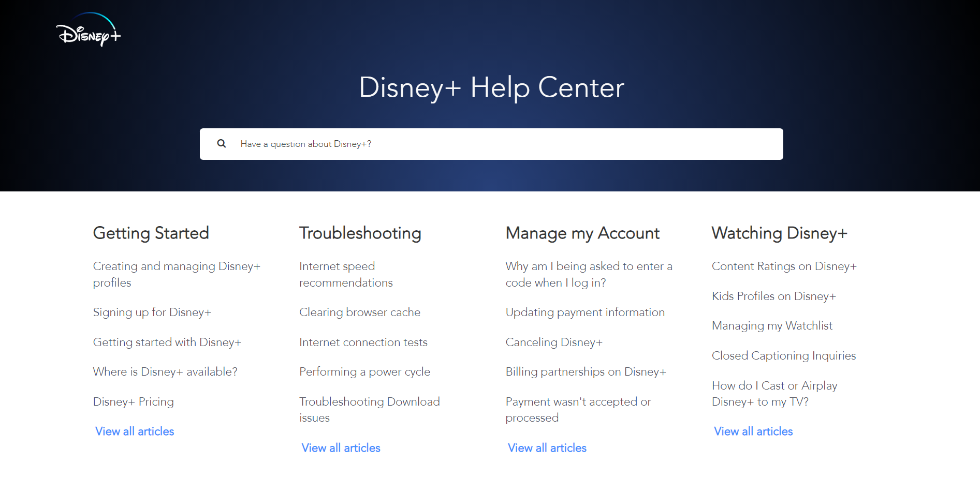The image size is (980, 477).
Task: Open Clearing browser cache
Action: 360,312
